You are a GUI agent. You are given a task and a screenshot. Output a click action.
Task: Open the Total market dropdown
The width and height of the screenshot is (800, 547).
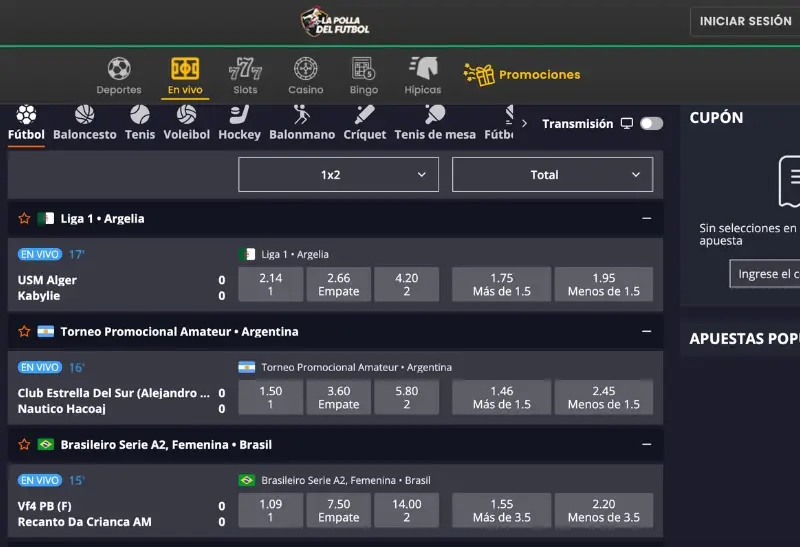553,175
